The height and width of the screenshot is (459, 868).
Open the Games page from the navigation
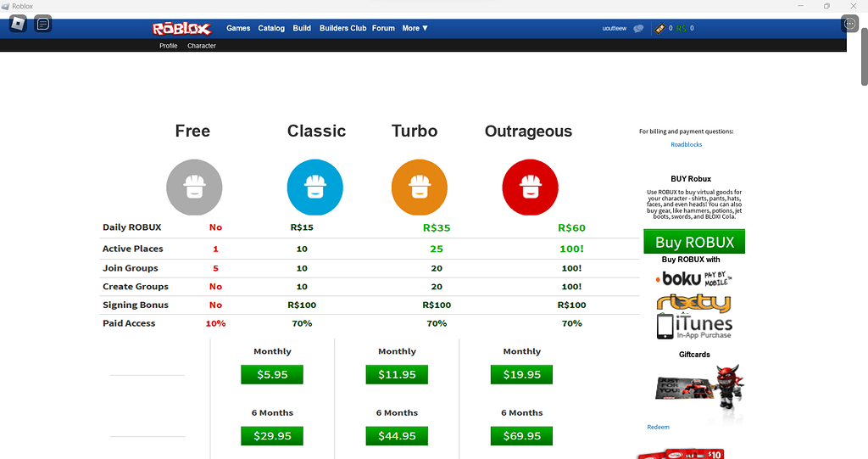(238, 28)
